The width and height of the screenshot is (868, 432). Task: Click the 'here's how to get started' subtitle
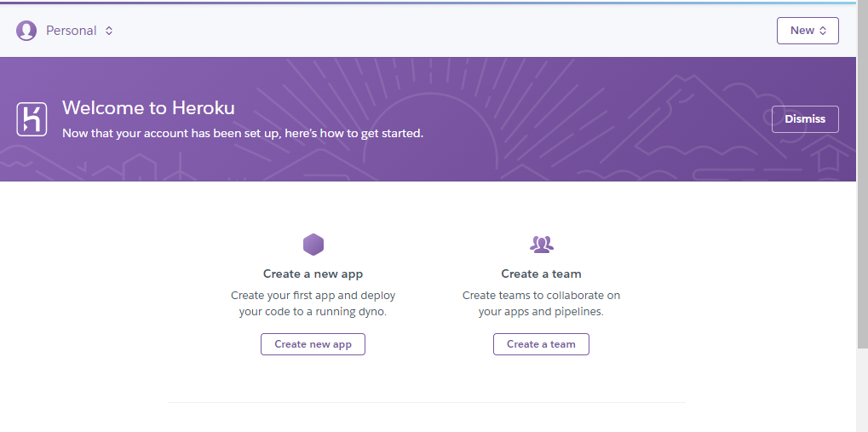(243, 134)
